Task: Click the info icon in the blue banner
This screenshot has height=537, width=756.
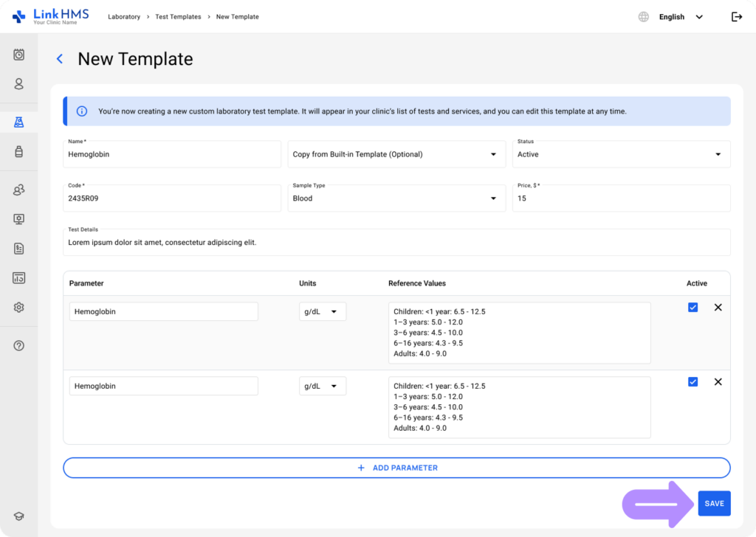Action: 82,111
